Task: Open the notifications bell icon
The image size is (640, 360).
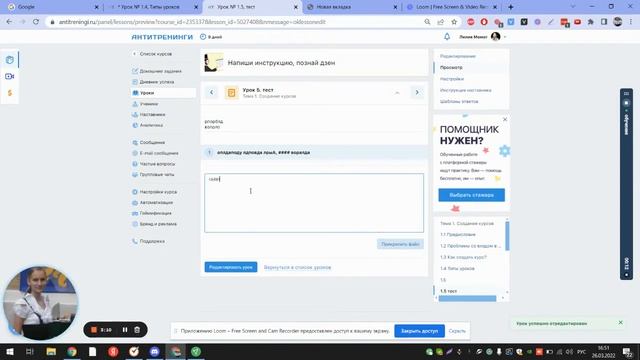Action: click(x=447, y=37)
